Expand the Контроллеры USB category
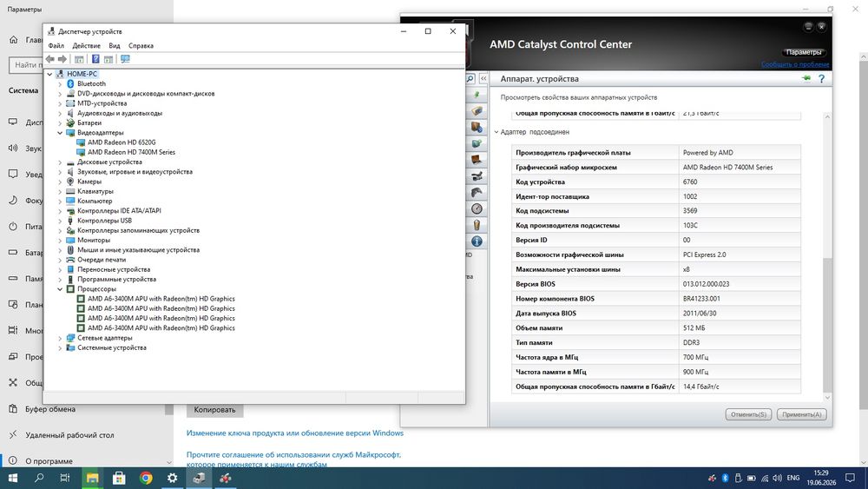This screenshot has height=489, width=868. pyautogui.click(x=60, y=221)
